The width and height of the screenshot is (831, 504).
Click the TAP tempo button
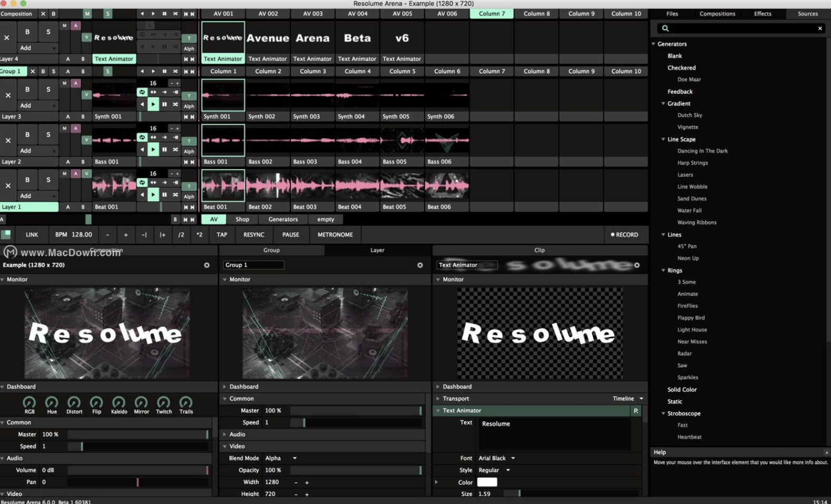[222, 235]
